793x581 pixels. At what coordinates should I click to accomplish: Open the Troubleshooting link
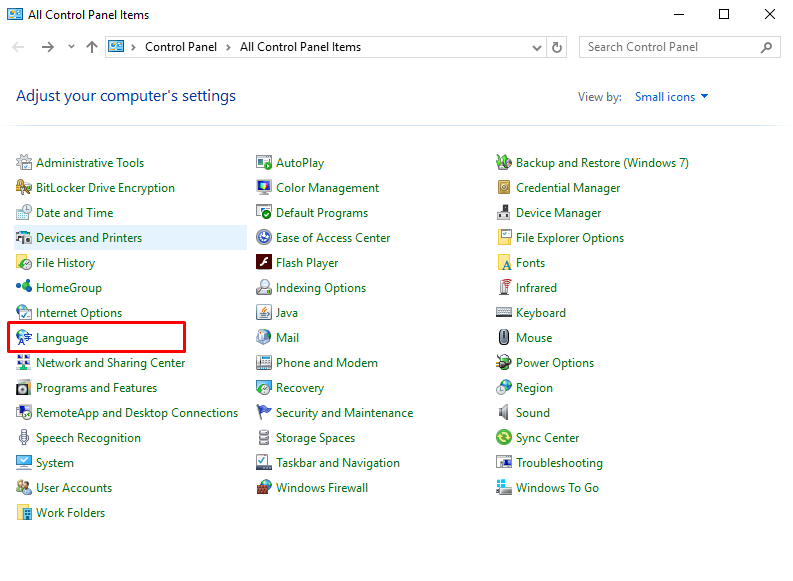[559, 463]
